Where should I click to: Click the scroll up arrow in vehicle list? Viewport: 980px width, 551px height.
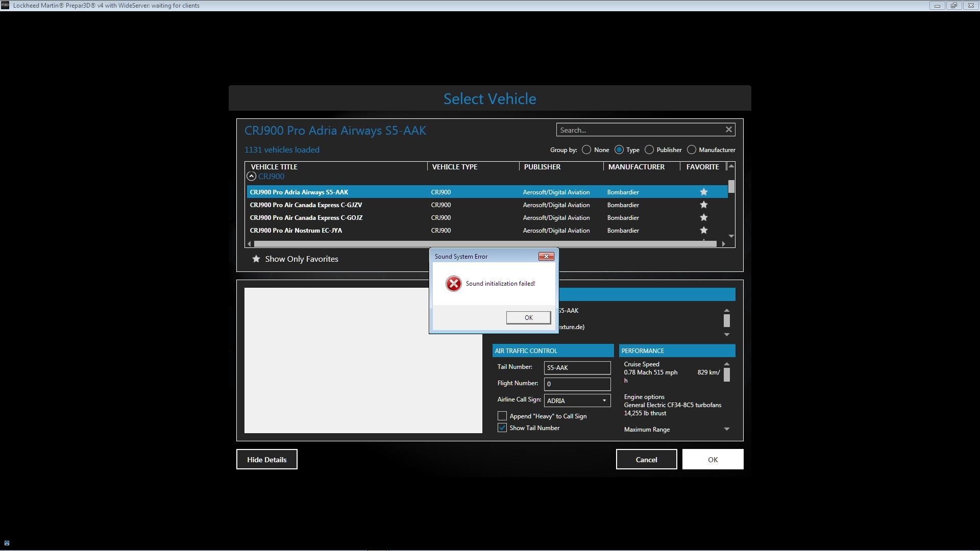[731, 167]
